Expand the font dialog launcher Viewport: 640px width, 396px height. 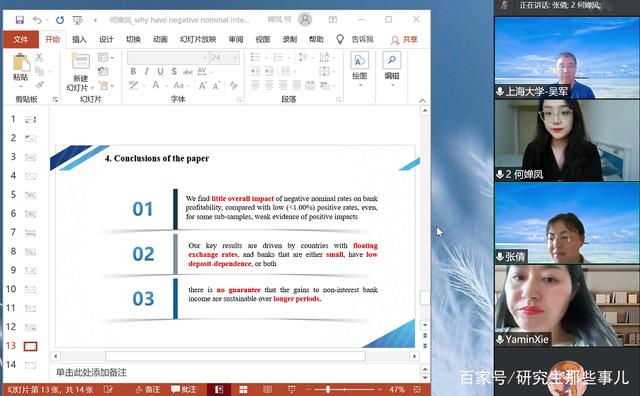240,99
